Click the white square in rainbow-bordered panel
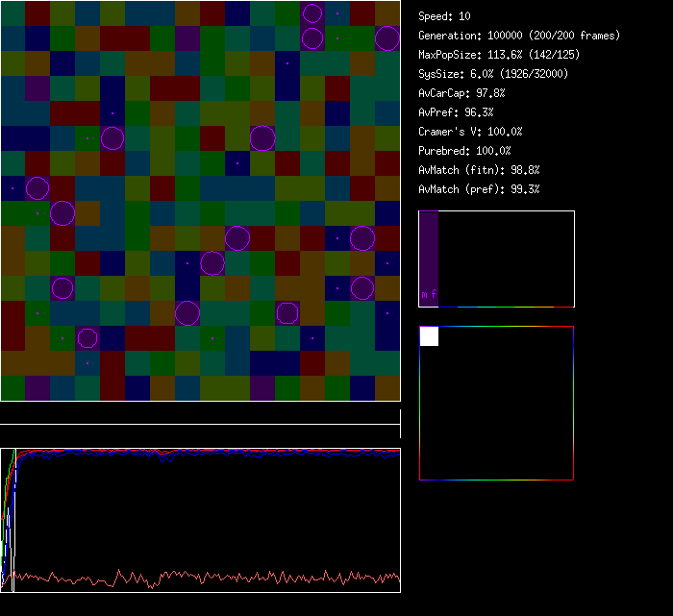Screen dimensions: 673x616 [429, 336]
